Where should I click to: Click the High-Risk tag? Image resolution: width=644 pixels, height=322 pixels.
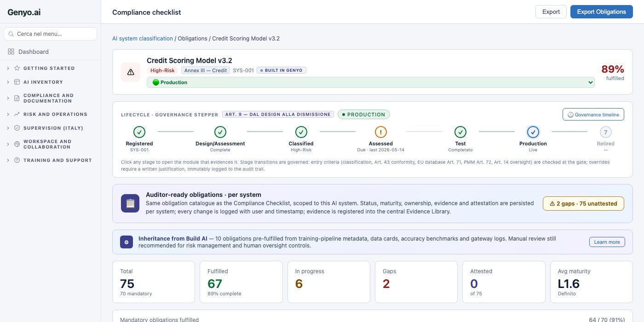162,70
